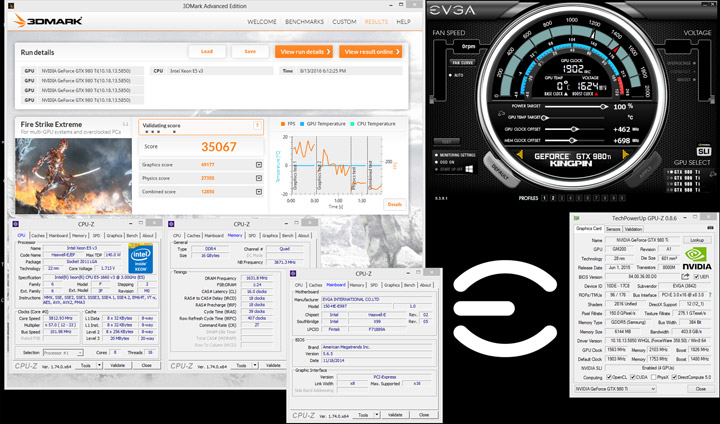Viewport: 720px width, 424px height.
Task: Click the Fan Curve button in EVGA Precision
Action: (x=462, y=62)
